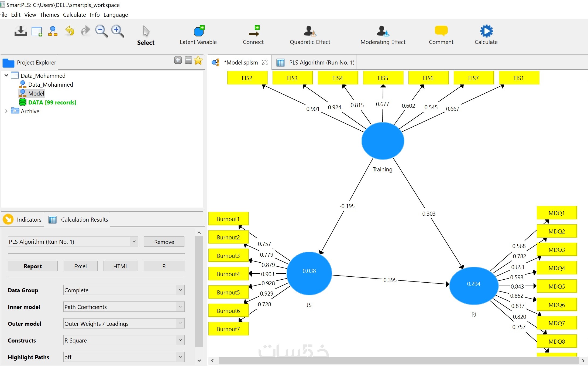Add a Moderating Effect

(383, 35)
